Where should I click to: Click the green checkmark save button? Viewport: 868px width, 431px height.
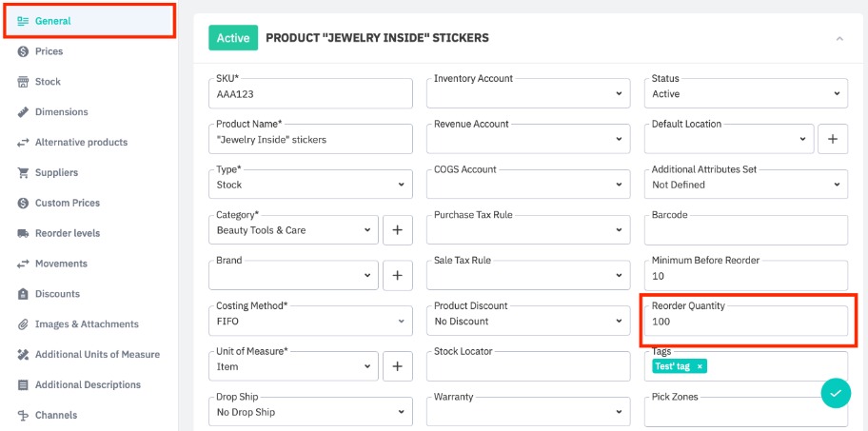(835, 392)
